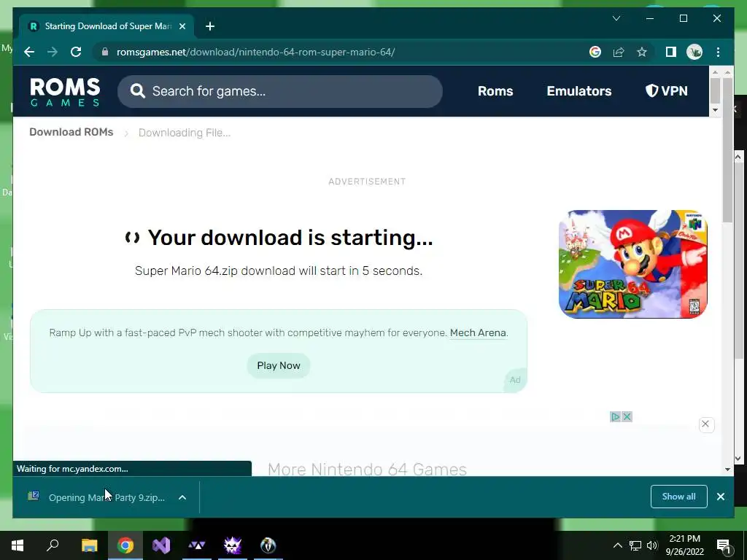Viewport: 747px width, 560px height.
Task: Click the Super Mario 64 cover thumbnail
Action: pyautogui.click(x=632, y=264)
